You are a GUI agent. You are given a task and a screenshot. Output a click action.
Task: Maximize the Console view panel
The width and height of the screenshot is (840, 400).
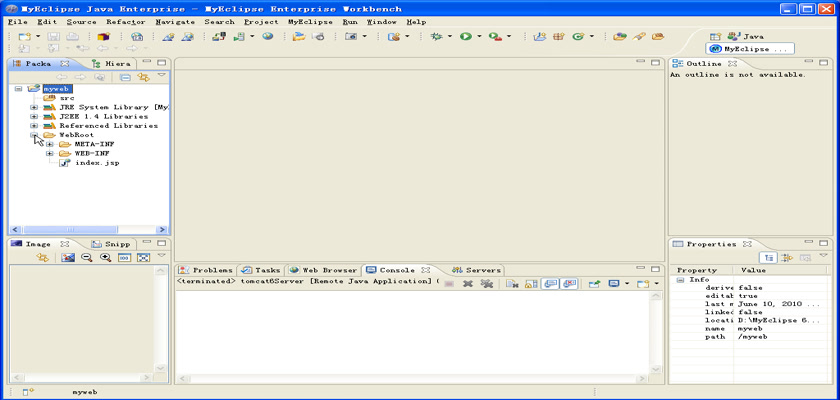(x=655, y=269)
